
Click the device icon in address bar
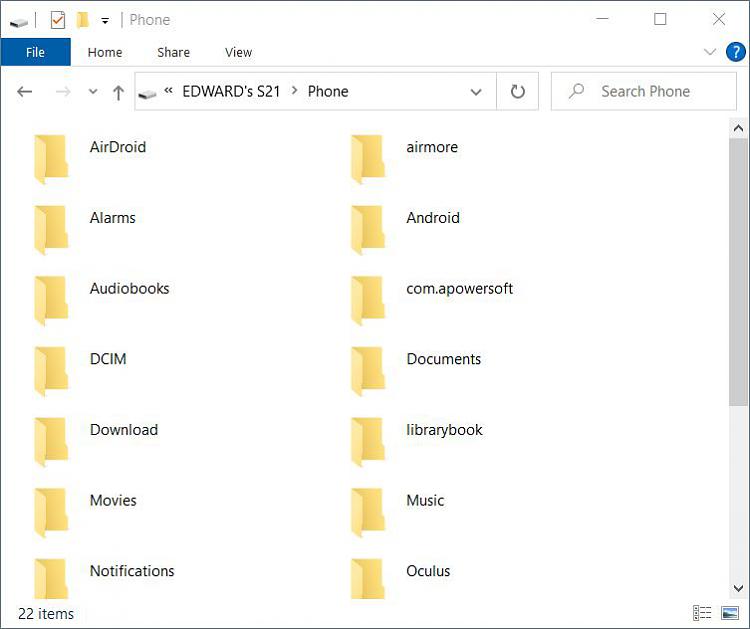[x=147, y=94]
